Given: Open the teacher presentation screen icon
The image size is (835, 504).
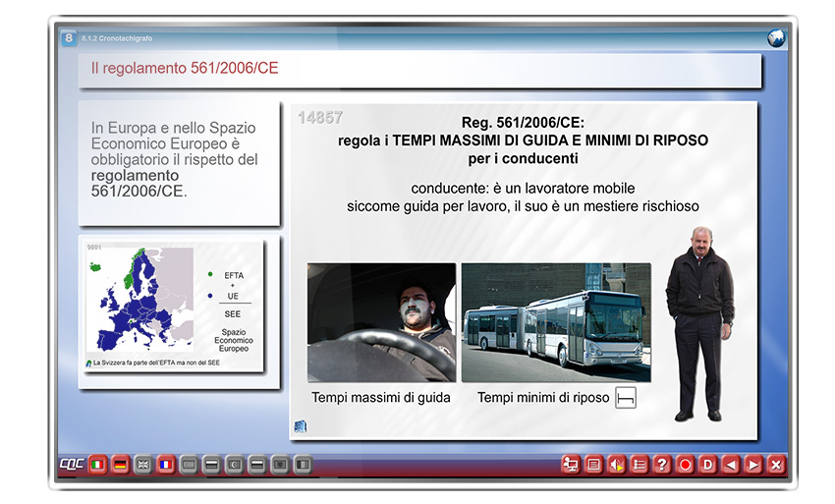Looking at the screenshot, I should [x=571, y=465].
